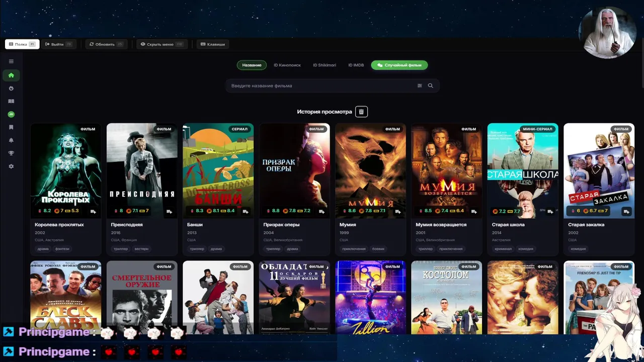Click the title text Мумия возвращается
Viewport: 644px width, 362px height.
441,225
